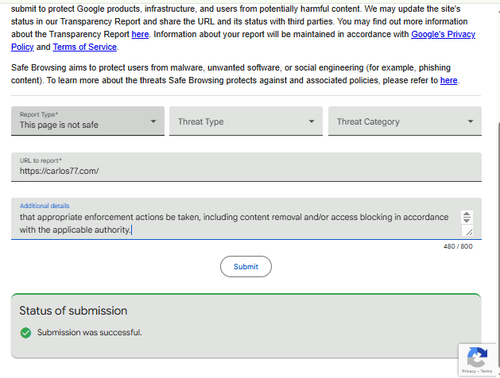Viewport: 500px width, 378px height.
Task: Follow Safe Browsing policies 'here' link
Action: [x=449, y=80]
